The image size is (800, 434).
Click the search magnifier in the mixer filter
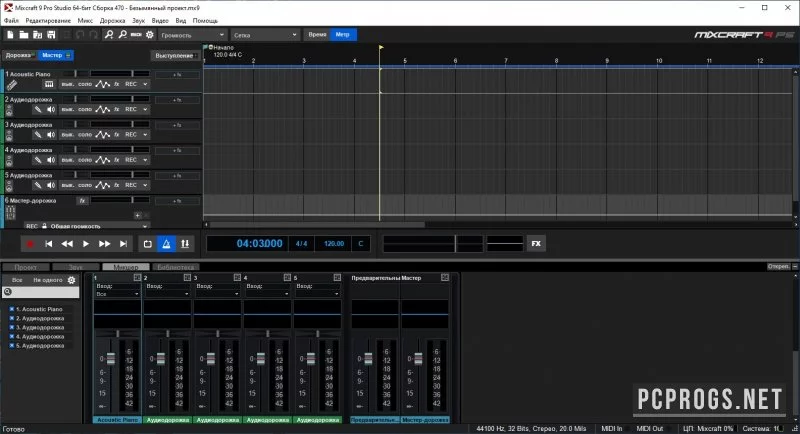[x=8, y=292]
